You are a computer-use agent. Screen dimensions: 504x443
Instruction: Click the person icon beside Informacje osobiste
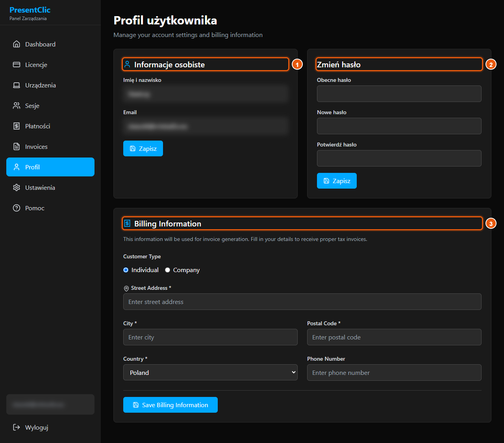tap(127, 64)
